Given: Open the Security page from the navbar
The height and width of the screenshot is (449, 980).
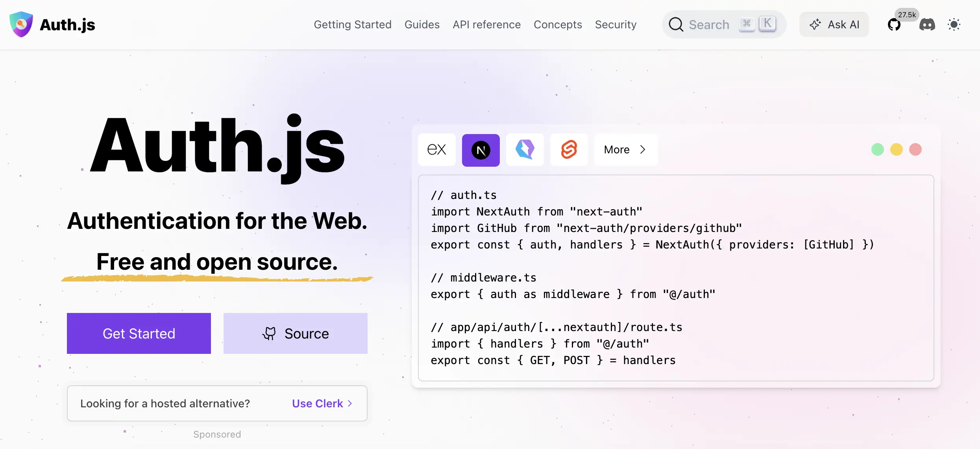Looking at the screenshot, I should tap(616, 24).
